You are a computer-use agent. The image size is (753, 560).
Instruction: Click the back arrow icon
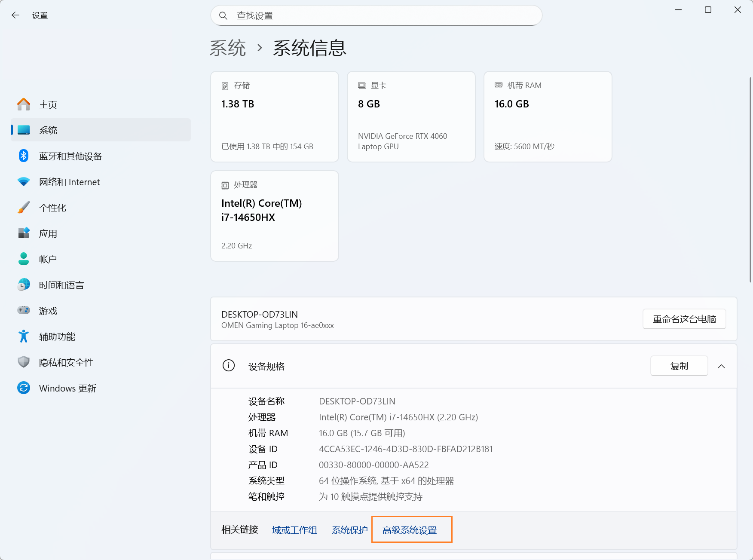(15, 15)
